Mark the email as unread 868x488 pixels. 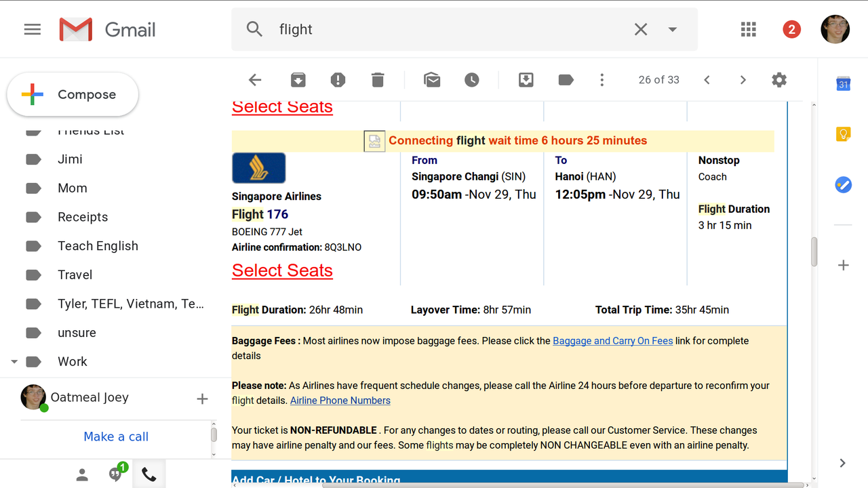tap(432, 80)
